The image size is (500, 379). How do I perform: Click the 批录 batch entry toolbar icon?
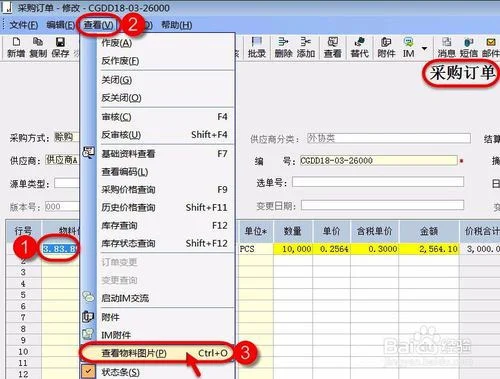click(x=256, y=47)
